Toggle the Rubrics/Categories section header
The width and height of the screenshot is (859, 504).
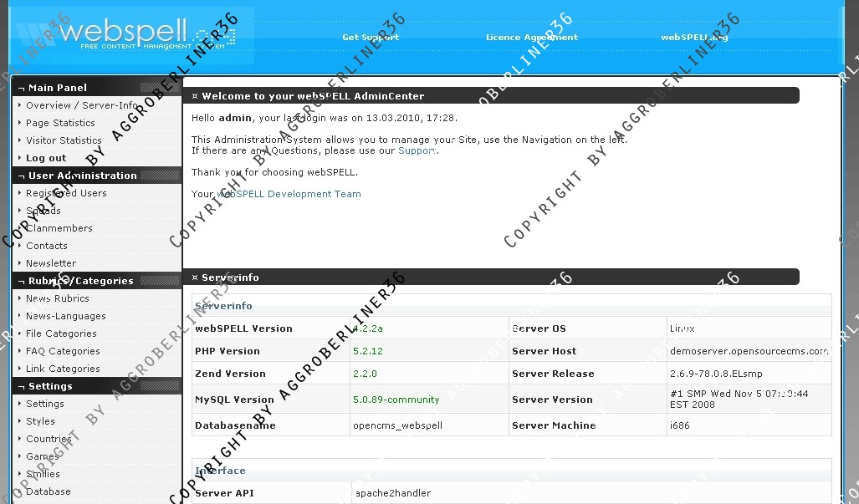[80, 281]
